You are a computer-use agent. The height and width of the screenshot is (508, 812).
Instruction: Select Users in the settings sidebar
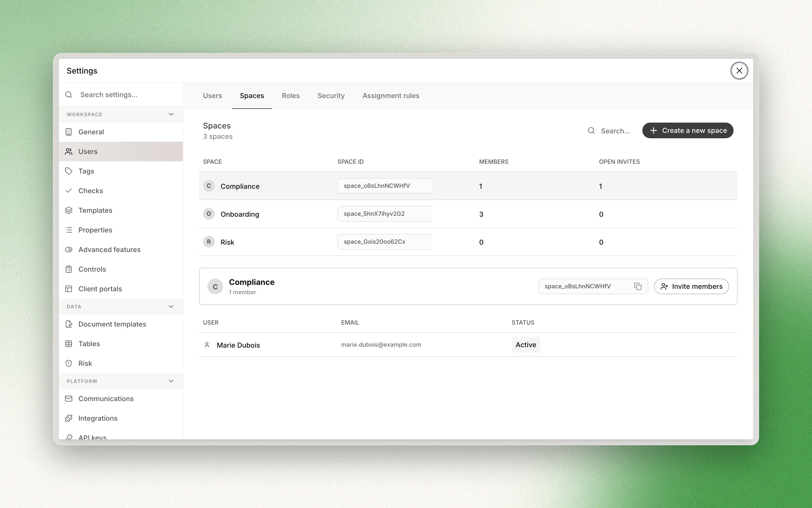tap(121, 152)
